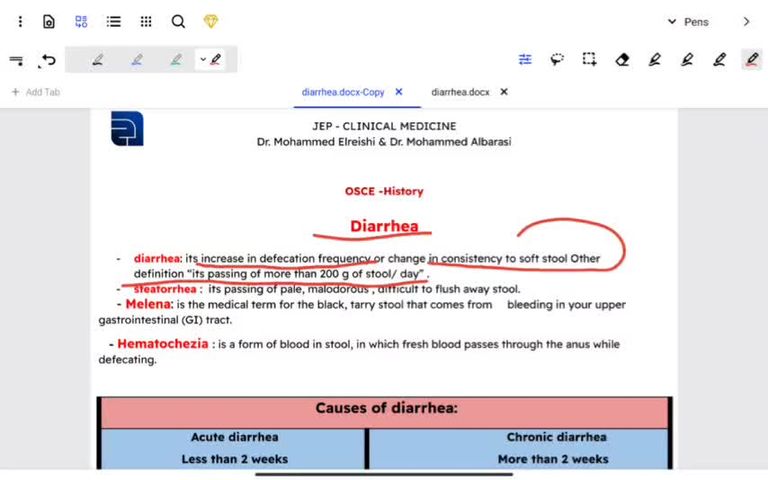This screenshot has height=480, width=768.
Task: Click the doctors' names line in the header
Action: pos(384,142)
